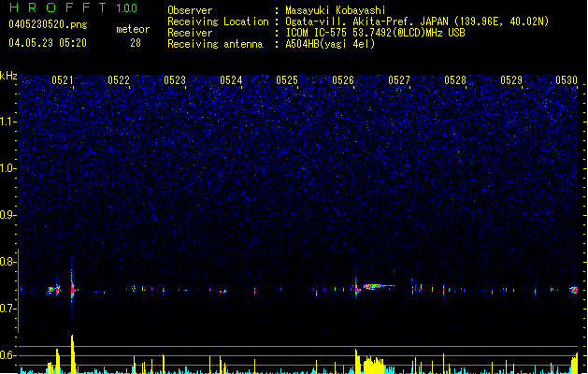
Task: Click the HROFFT 1.0.0 title text
Action: pyautogui.click(x=73, y=7)
